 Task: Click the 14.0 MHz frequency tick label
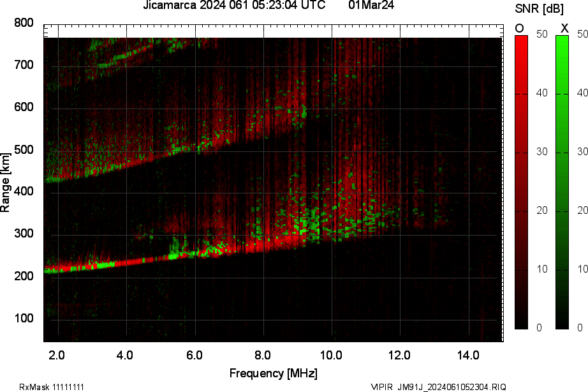(x=468, y=355)
